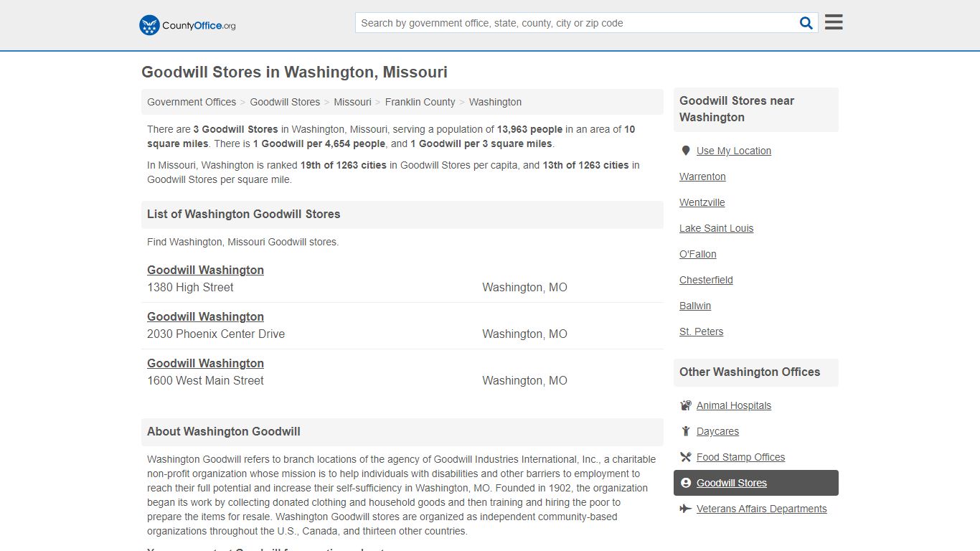Select the Chesterfield nearby link
980x551 pixels.
706,280
